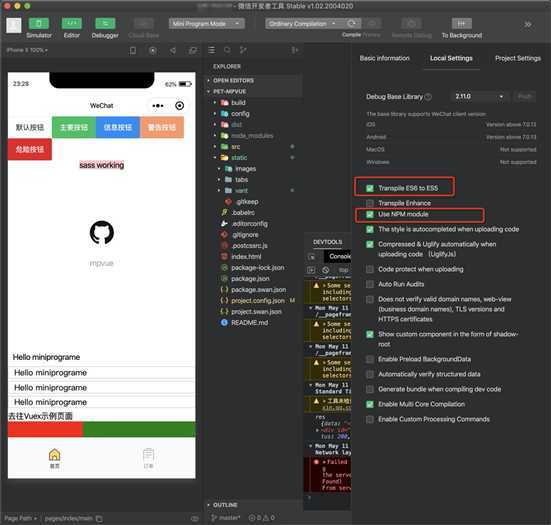Open the Mini Program Mode dropdown
Viewport: 551px width, 525px height.
206,24
